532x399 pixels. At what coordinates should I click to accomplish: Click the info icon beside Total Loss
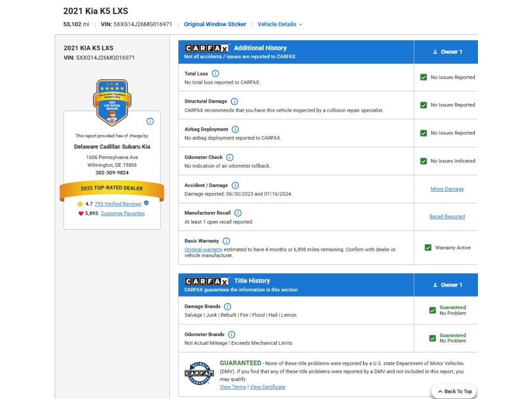pos(216,73)
